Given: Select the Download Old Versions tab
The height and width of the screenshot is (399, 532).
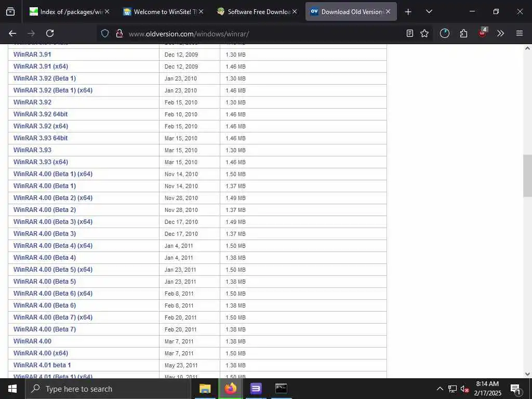Looking at the screenshot, I should pyautogui.click(x=351, y=11).
